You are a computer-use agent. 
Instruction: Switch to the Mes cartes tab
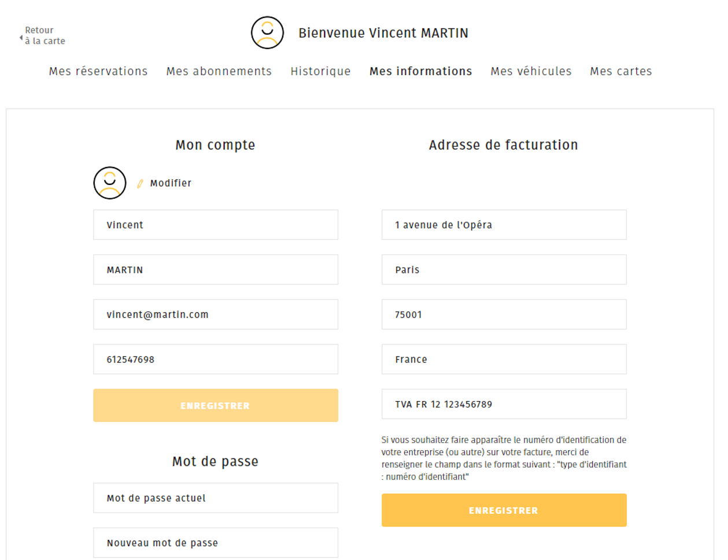620,71
